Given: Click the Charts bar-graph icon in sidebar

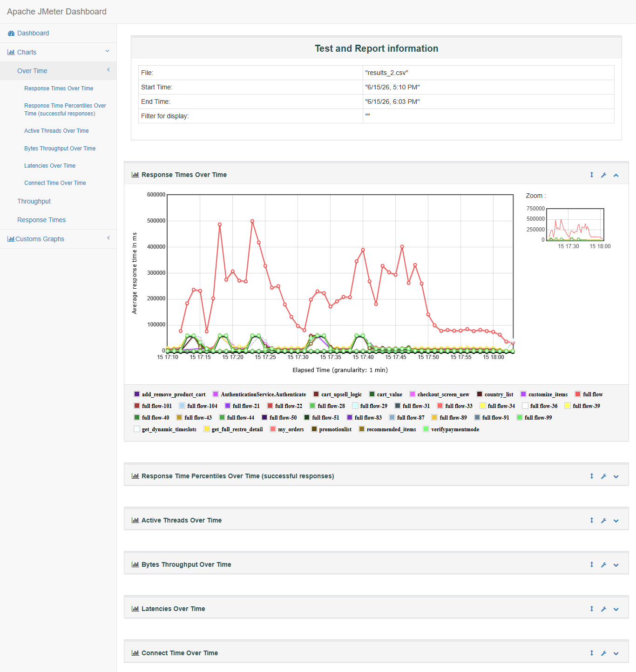Looking at the screenshot, I should [x=11, y=52].
